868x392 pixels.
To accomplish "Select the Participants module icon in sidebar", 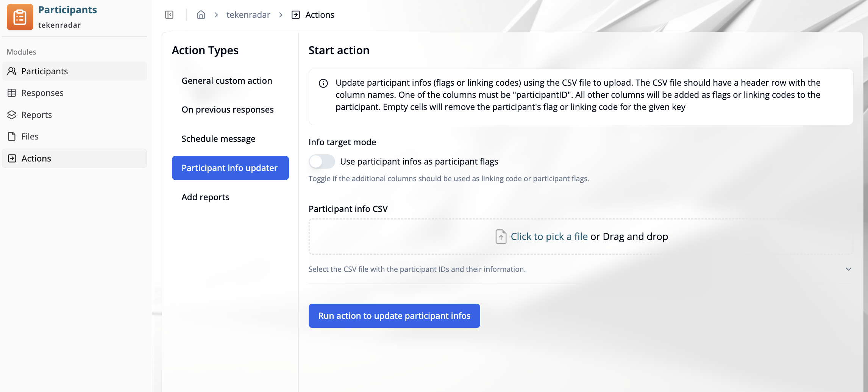I will 12,71.
